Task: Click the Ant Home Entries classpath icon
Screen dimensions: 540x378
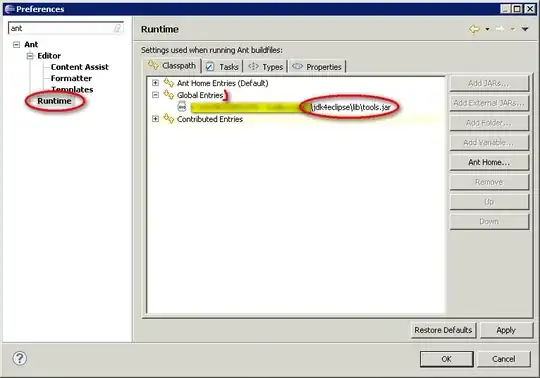Action: 169,83
